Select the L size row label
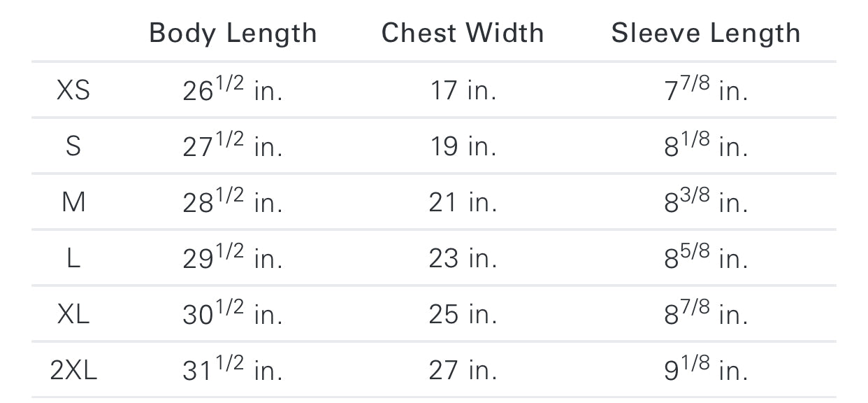Viewport: 868px width, 403px height. [x=73, y=258]
